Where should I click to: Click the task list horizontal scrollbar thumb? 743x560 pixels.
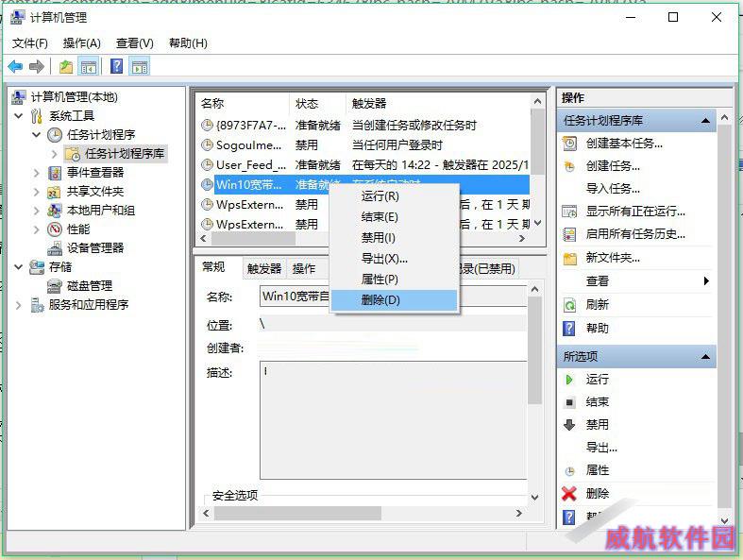[254, 239]
